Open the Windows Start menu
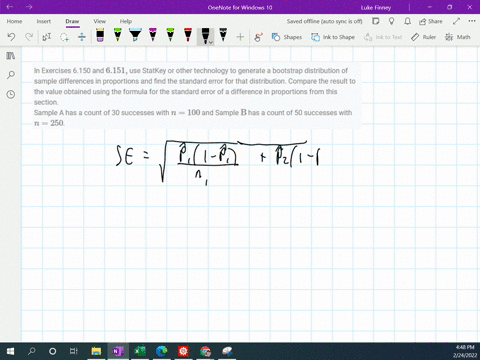 point(10,351)
